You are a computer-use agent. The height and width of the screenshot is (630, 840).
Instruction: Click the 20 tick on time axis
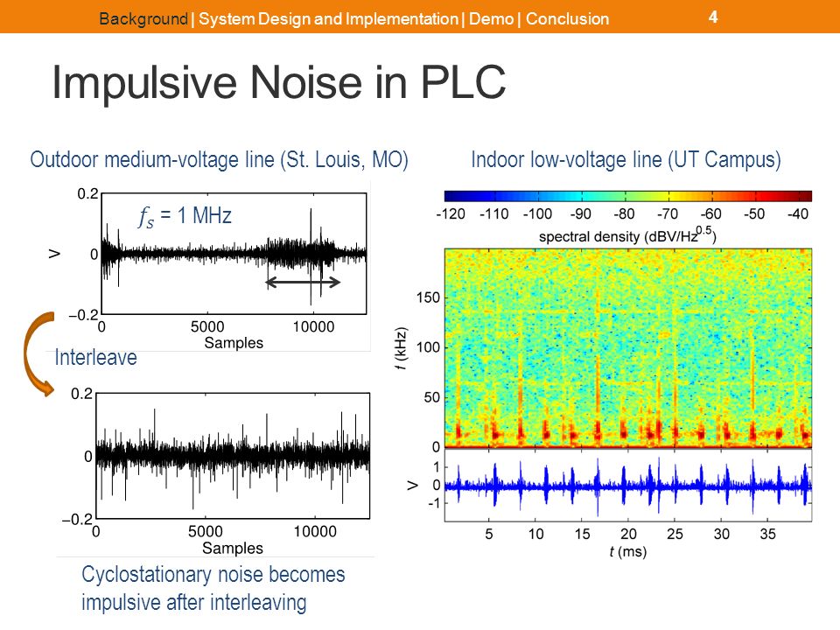tap(628, 534)
